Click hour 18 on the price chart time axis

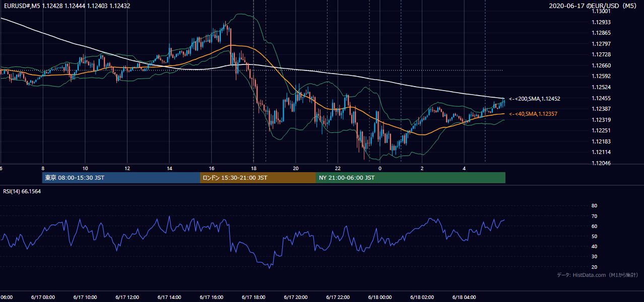pos(253,168)
